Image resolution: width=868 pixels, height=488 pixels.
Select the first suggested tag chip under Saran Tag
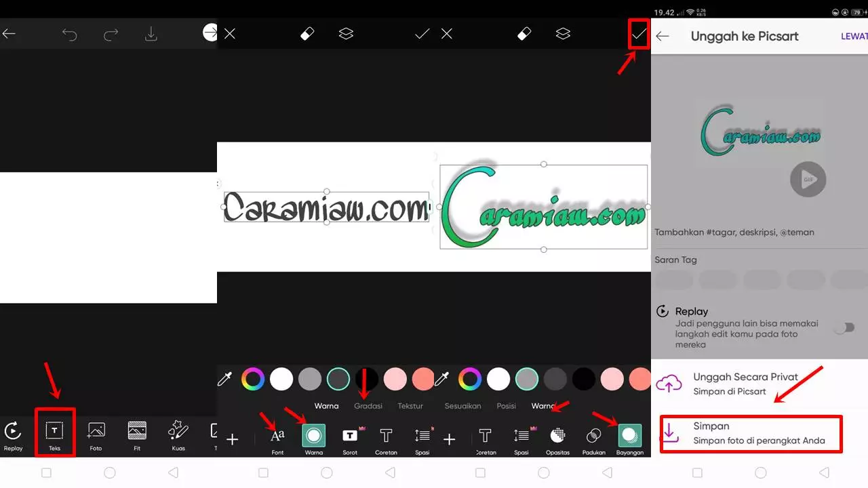tap(674, 280)
